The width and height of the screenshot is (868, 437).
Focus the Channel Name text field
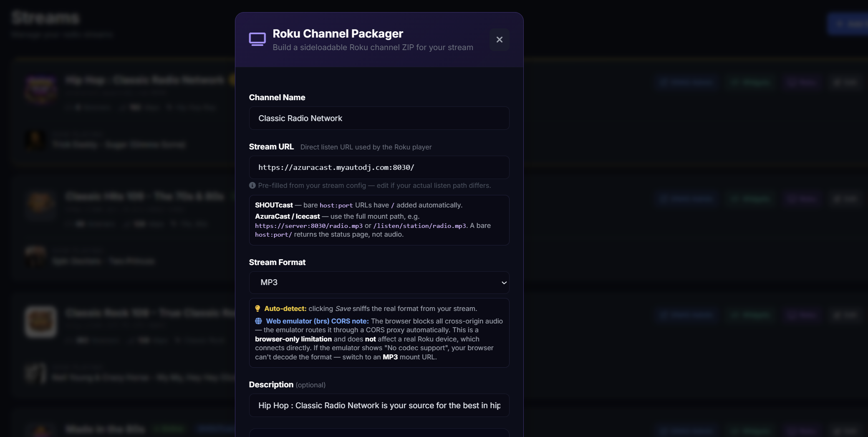pos(378,119)
